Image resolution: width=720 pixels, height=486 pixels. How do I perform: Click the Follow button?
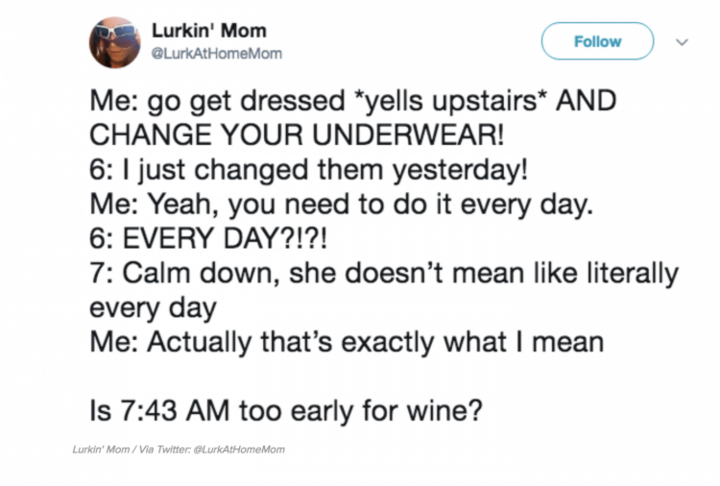click(597, 41)
